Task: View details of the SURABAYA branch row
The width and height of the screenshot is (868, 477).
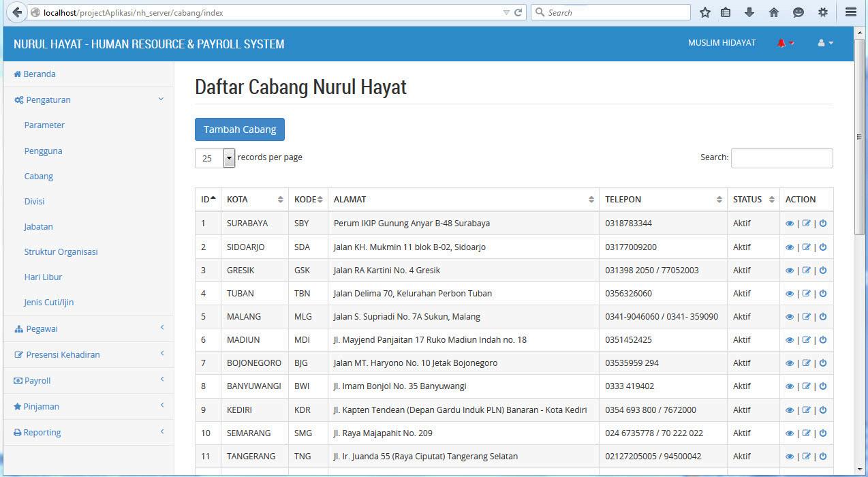Action: click(790, 224)
